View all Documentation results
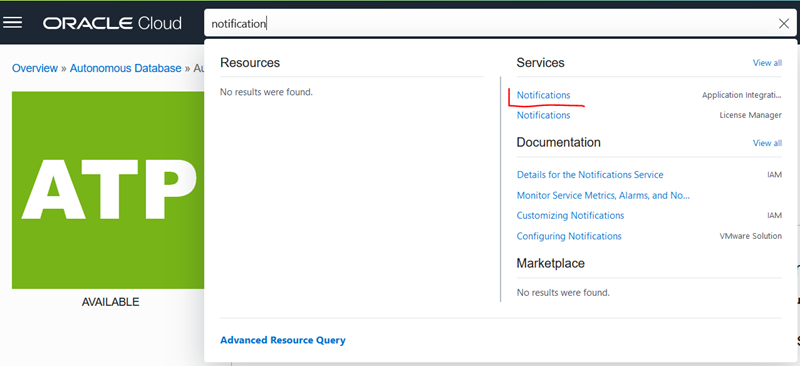Screen dimensions: 800x366 [767, 143]
